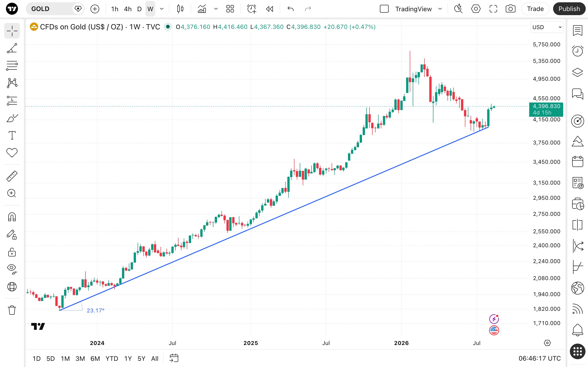This screenshot has width=588, height=367.
Task: Click the Publish button
Action: pyautogui.click(x=569, y=9)
